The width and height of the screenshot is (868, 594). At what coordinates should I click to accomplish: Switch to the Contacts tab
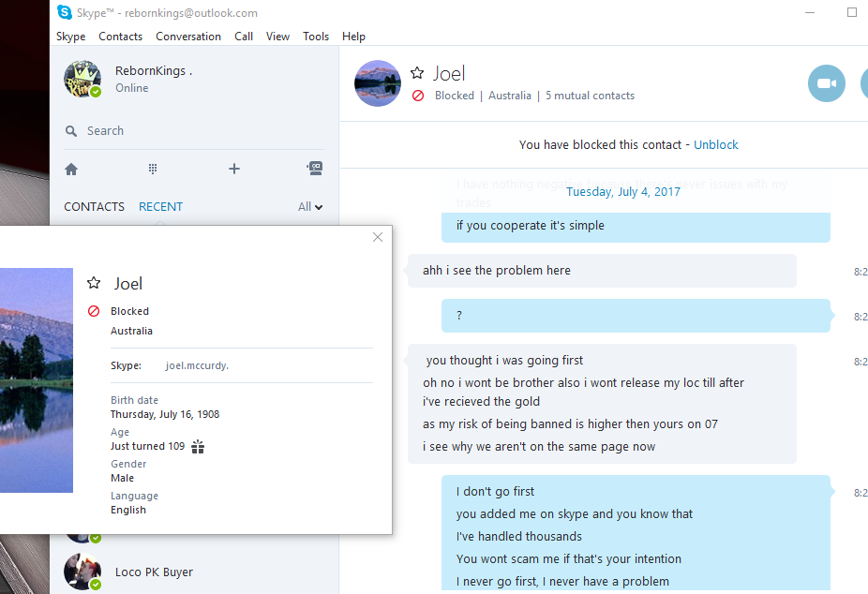tap(94, 207)
